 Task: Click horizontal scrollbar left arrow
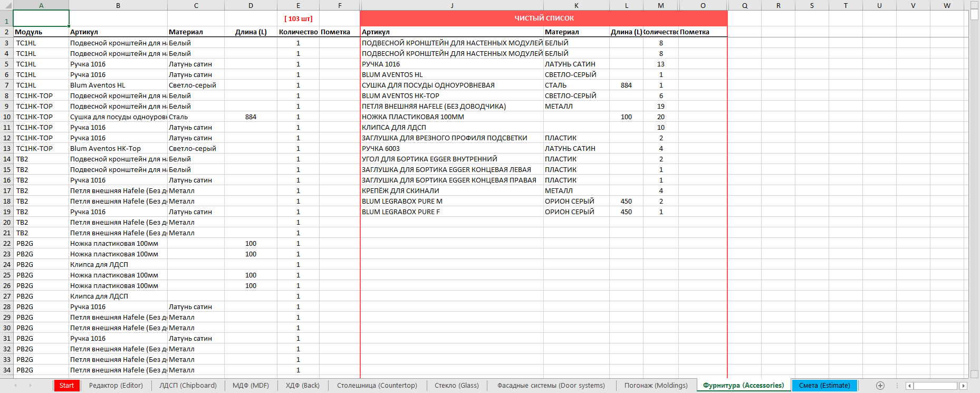909,386
